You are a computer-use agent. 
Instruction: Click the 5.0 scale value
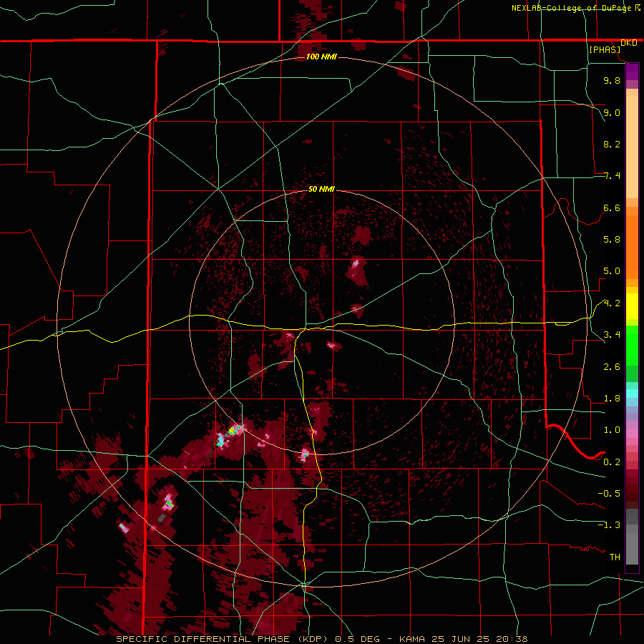612,271
